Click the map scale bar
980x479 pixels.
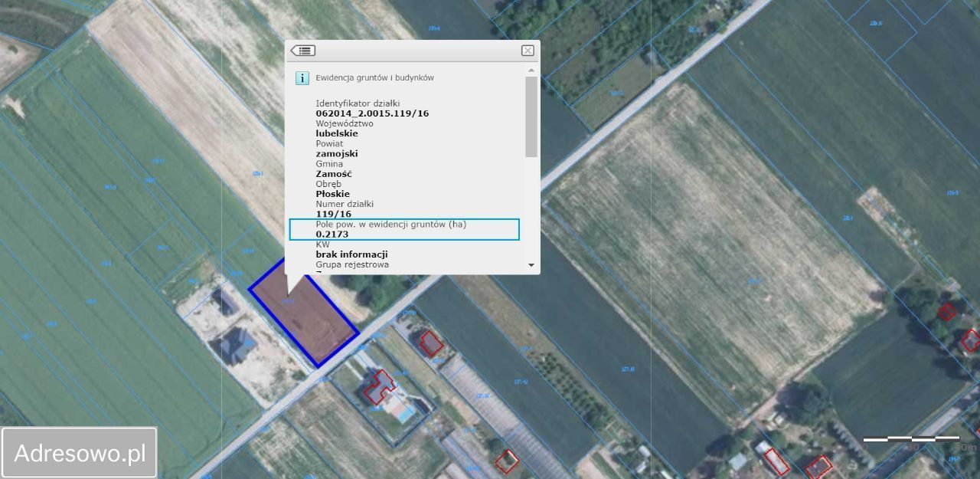pyautogui.click(x=911, y=439)
